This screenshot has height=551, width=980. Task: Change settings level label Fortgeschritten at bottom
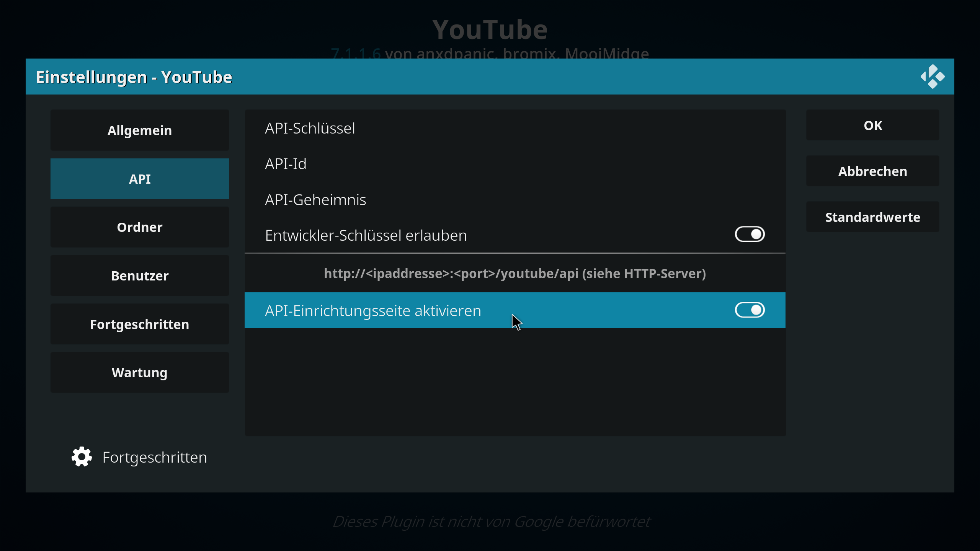point(155,457)
